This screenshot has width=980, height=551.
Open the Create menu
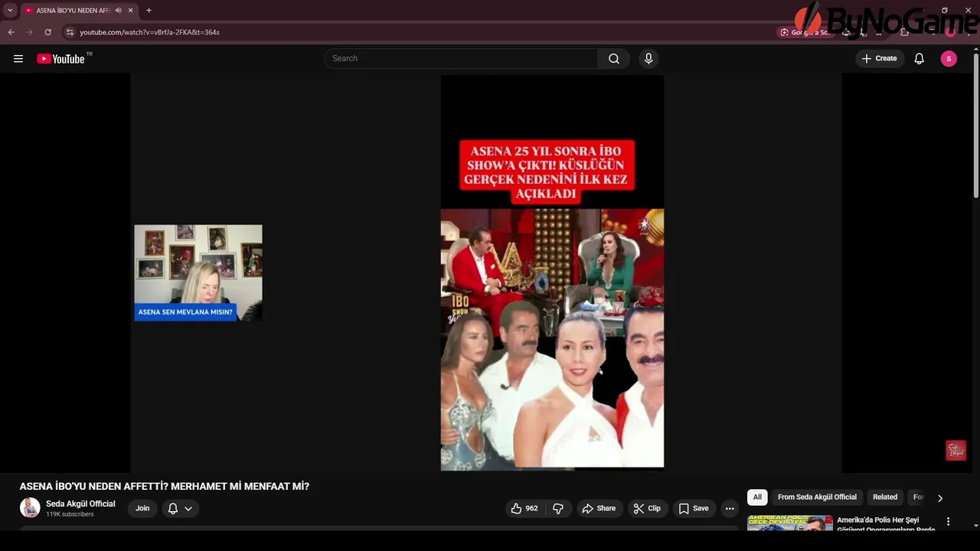point(879,59)
